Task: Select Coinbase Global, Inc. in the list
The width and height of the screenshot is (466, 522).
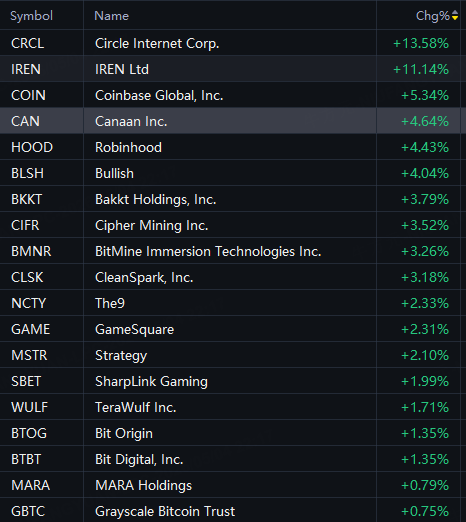Action: [x=230, y=95]
